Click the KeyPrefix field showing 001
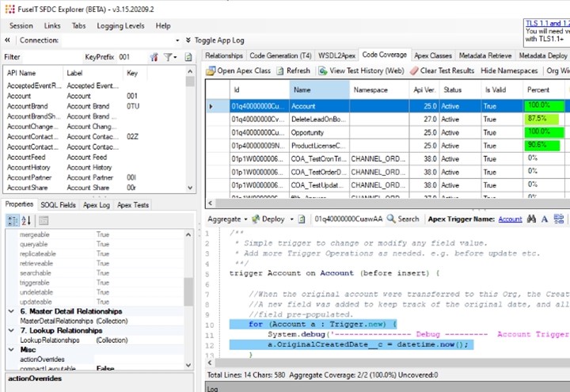Image resolution: width=570 pixels, height=392 pixels. pos(132,57)
